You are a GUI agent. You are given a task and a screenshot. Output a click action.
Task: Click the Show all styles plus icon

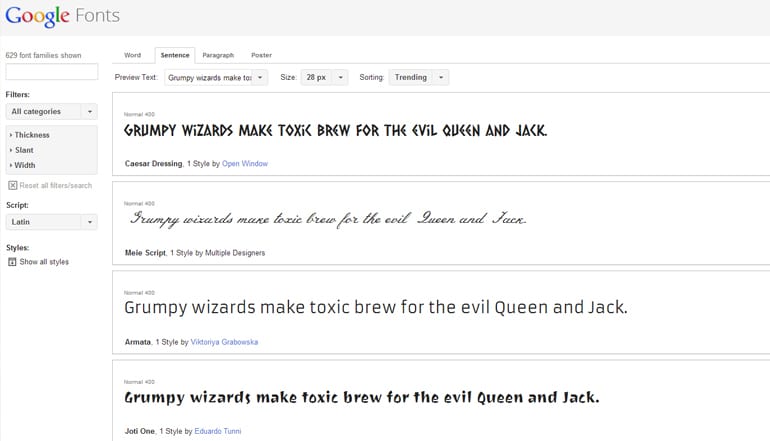click(12, 262)
